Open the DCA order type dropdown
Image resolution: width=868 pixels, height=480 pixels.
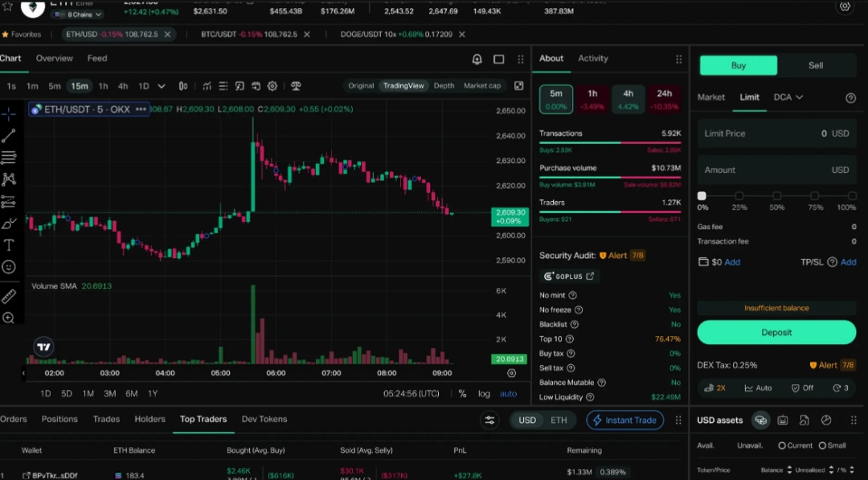(788, 97)
